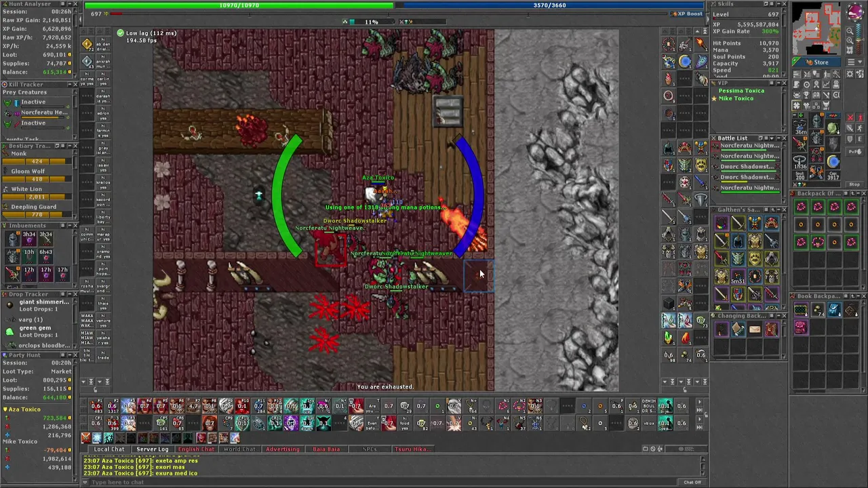Enable full offensive stance red crossed icon

[850, 118]
